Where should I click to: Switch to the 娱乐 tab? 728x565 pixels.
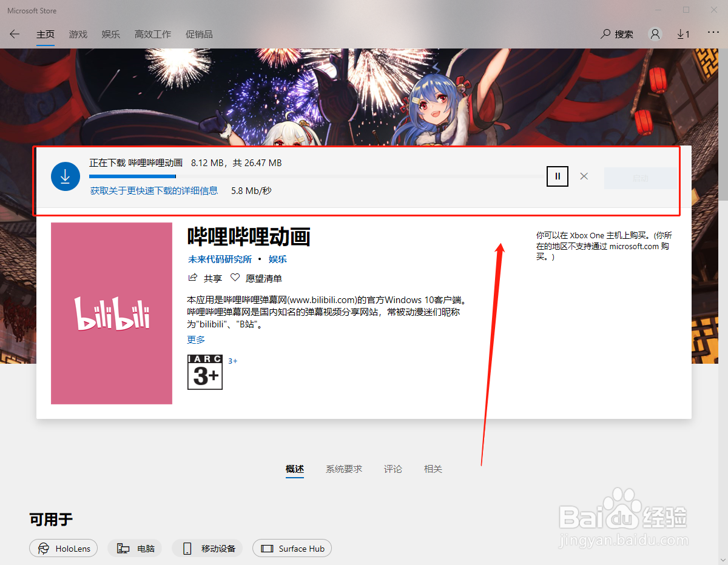click(111, 35)
